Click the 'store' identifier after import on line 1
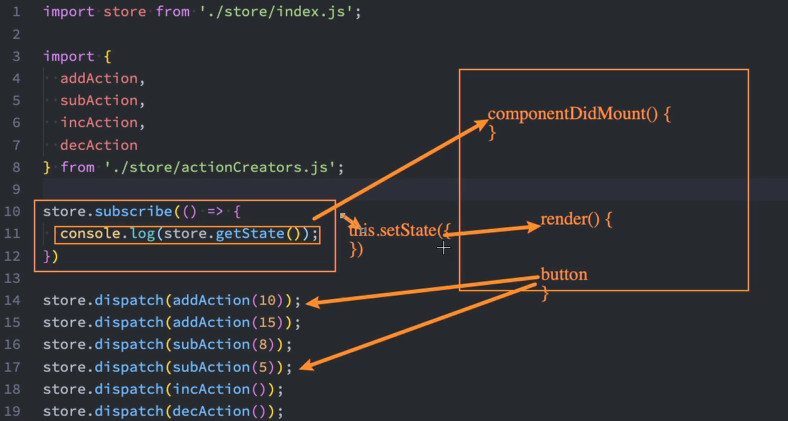The image size is (788, 421). [x=125, y=12]
